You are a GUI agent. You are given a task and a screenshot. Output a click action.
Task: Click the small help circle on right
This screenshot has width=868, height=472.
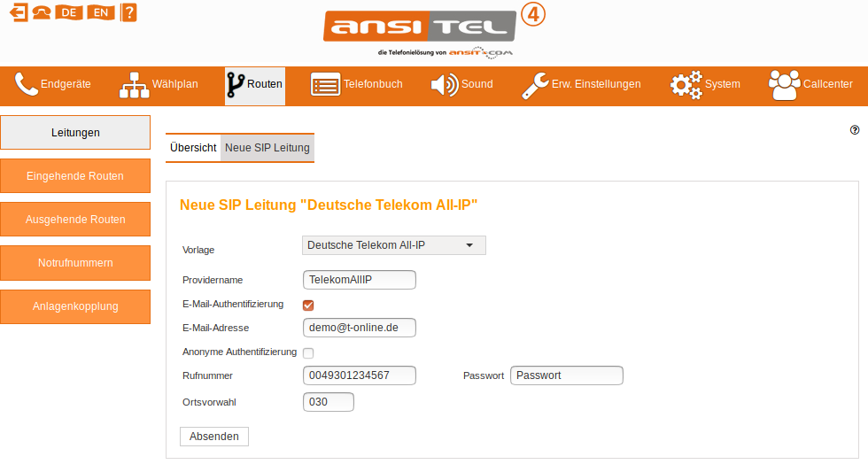(855, 129)
